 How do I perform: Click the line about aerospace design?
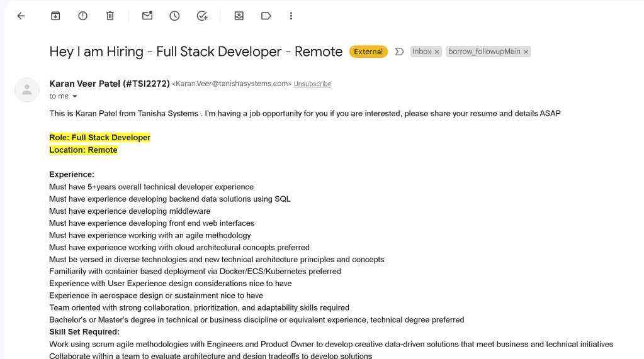(156, 296)
